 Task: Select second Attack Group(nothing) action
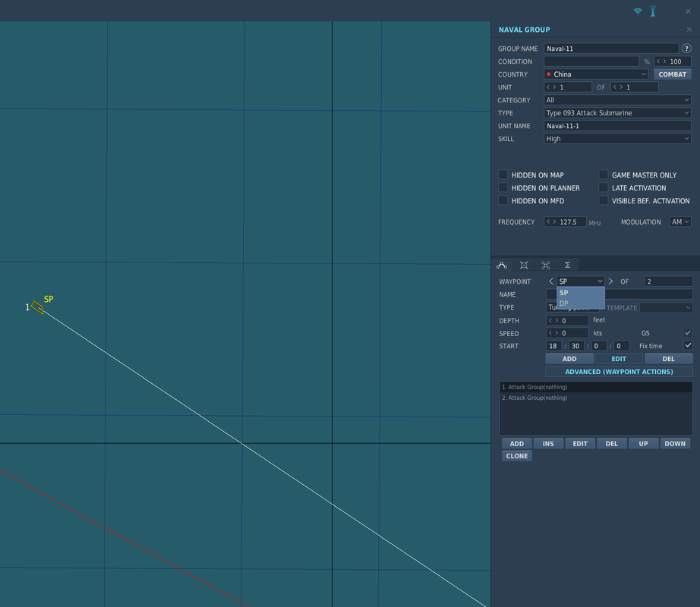(x=595, y=398)
